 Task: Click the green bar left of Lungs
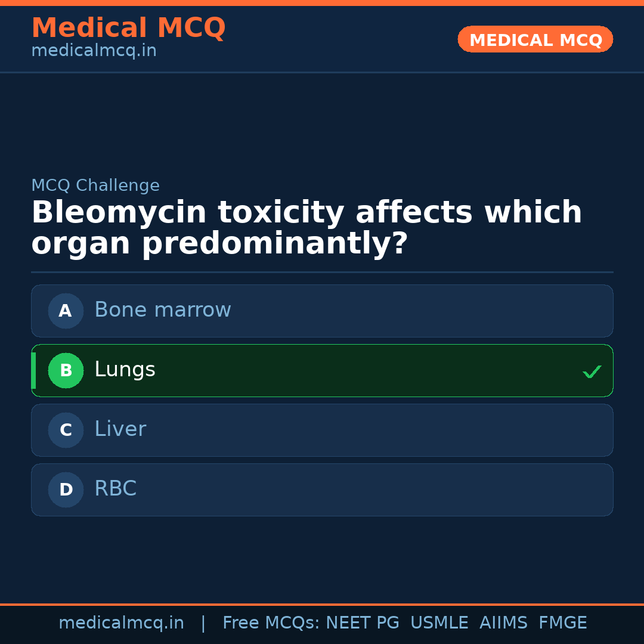33,370
